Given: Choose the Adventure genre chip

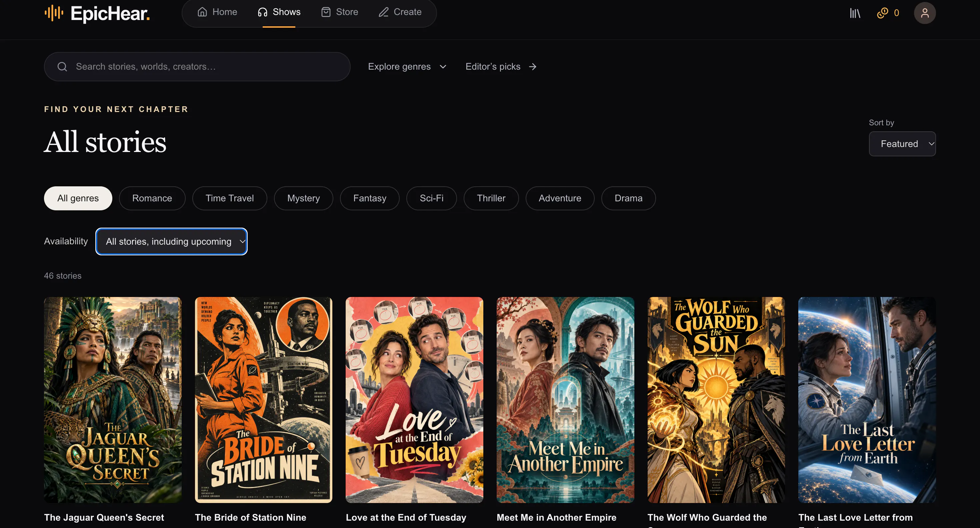Looking at the screenshot, I should (x=560, y=198).
